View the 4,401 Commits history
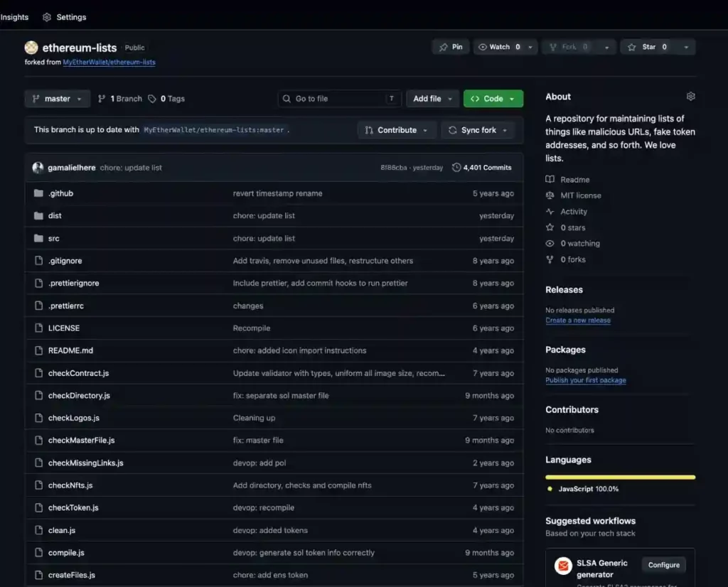Viewport: 728px width, 587px height. (482, 168)
